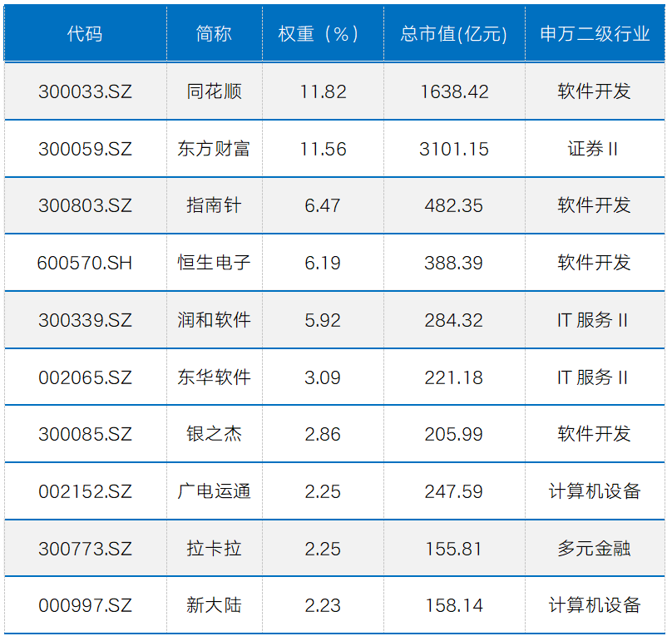This screenshot has height=636, width=672.
Task: Select the name 指南针
Action: (x=214, y=205)
